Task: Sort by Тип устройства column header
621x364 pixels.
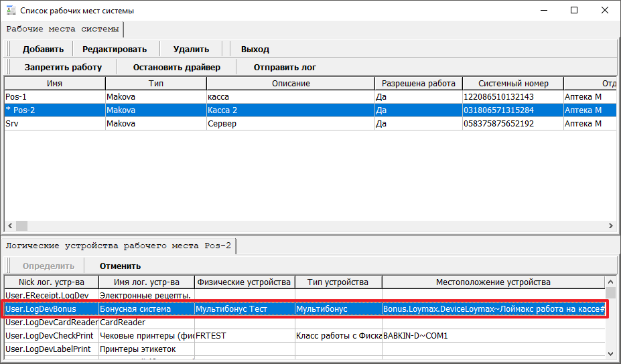Action: pos(338,282)
